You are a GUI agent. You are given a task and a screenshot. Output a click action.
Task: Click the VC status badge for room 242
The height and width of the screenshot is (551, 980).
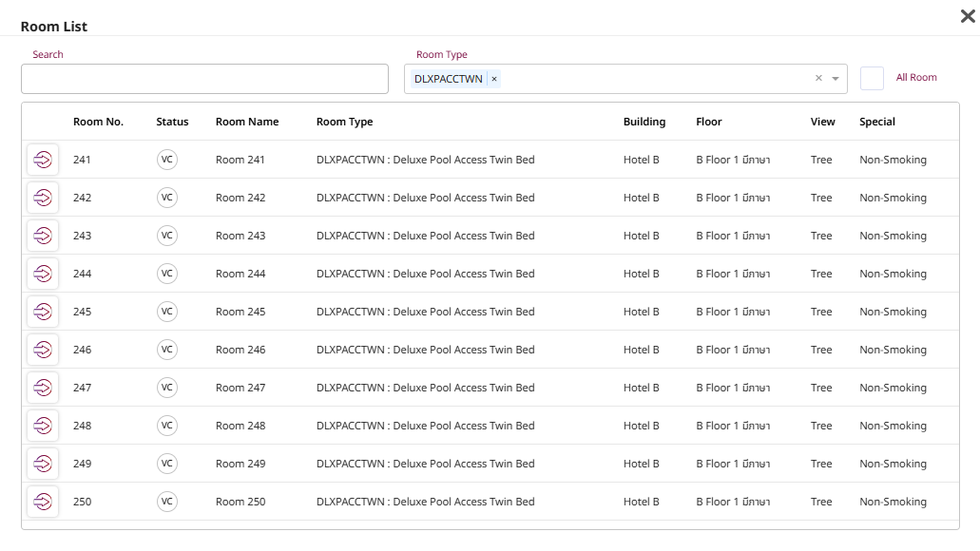(x=167, y=198)
